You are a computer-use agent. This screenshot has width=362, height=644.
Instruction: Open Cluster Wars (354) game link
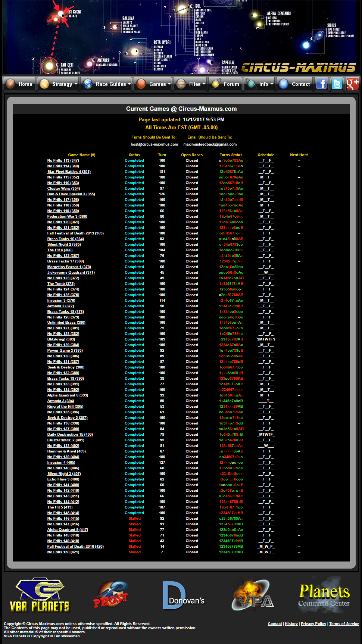coord(63,189)
